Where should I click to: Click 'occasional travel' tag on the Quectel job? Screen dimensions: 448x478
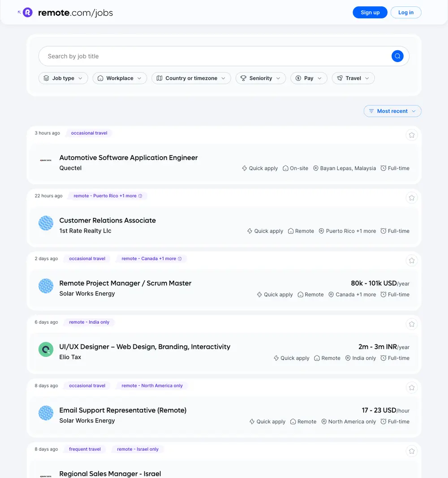(89, 133)
